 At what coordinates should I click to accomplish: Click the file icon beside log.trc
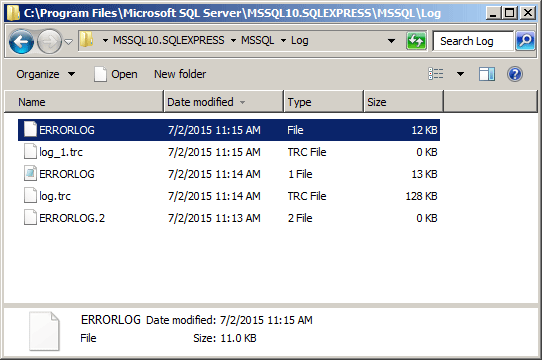click(x=30, y=195)
